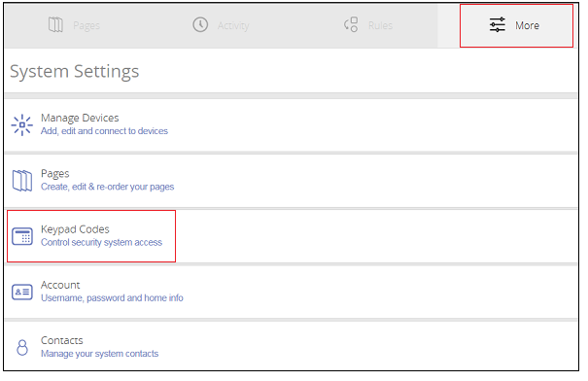Select 'Add, edit and connect to devices'
588x381 pixels.
(x=104, y=131)
